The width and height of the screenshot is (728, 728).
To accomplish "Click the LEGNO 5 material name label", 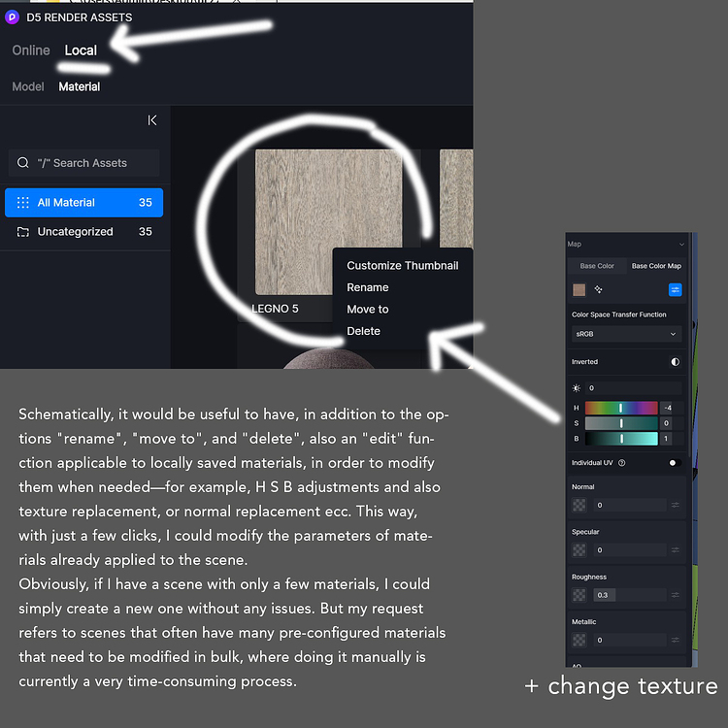I will click(x=275, y=309).
